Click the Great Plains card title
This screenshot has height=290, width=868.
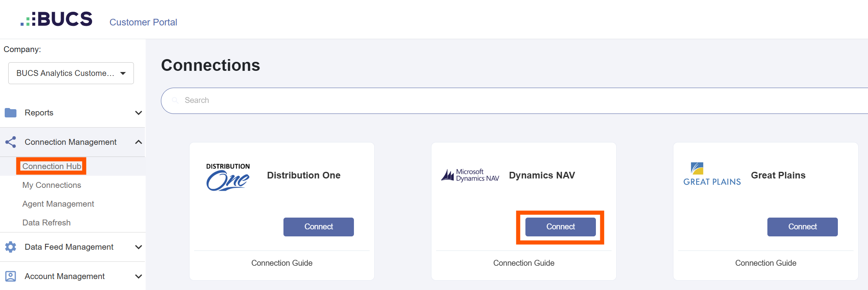tap(778, 175)
